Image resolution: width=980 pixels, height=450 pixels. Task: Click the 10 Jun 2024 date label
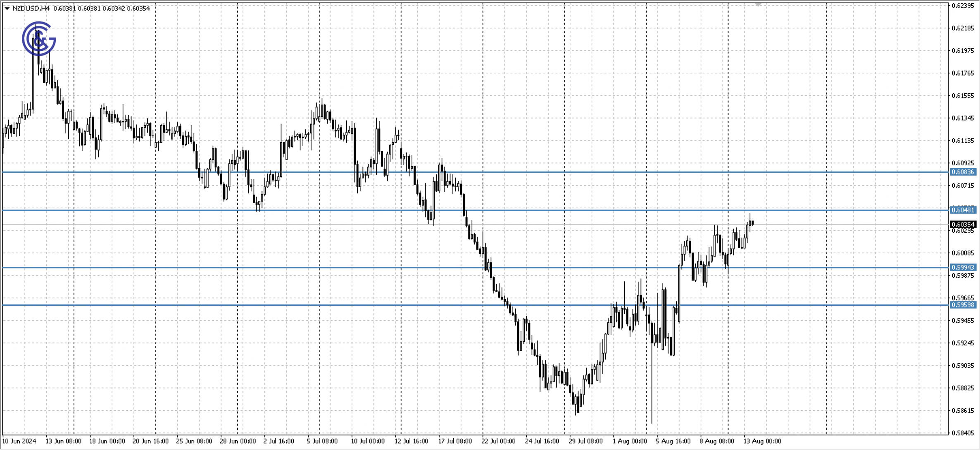(19, 441)
